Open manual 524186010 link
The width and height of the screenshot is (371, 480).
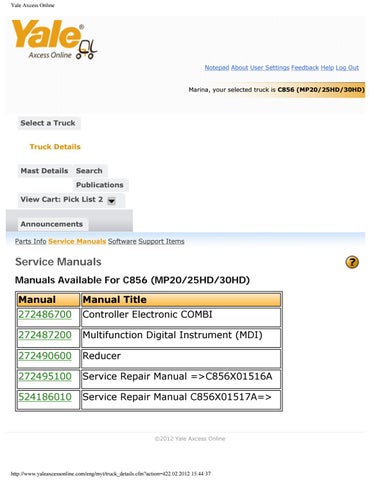[x=45, y=397]
